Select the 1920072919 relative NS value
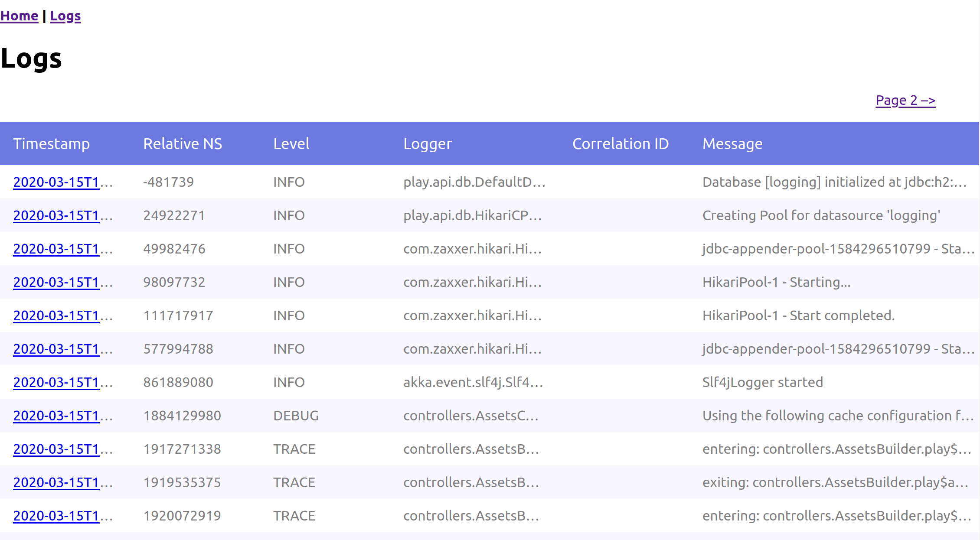Screen dimensions: 980x540 tap(182, 516)
